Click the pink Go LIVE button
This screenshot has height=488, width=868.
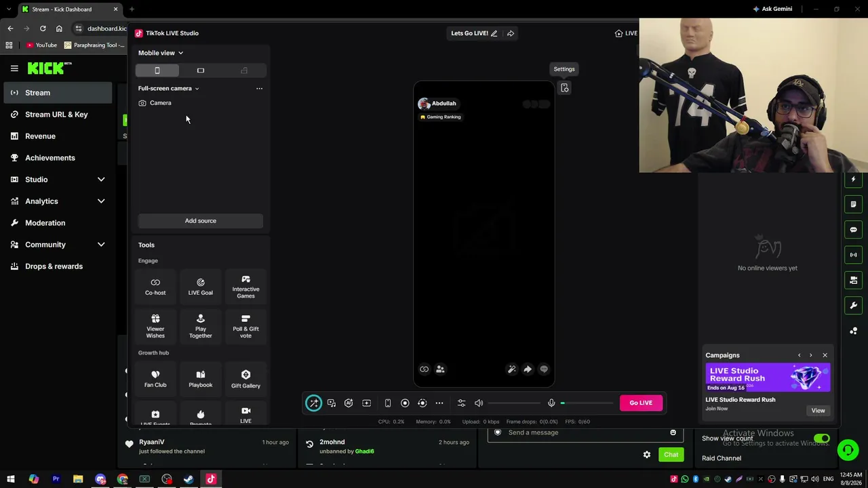[x=641, y=403]
